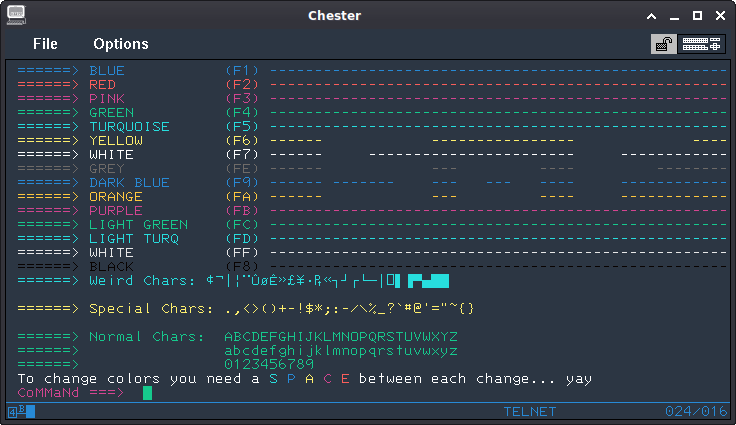This screenshot has width=736, height=425.
Task: Click the RED color label
Action: click(102, 85)
